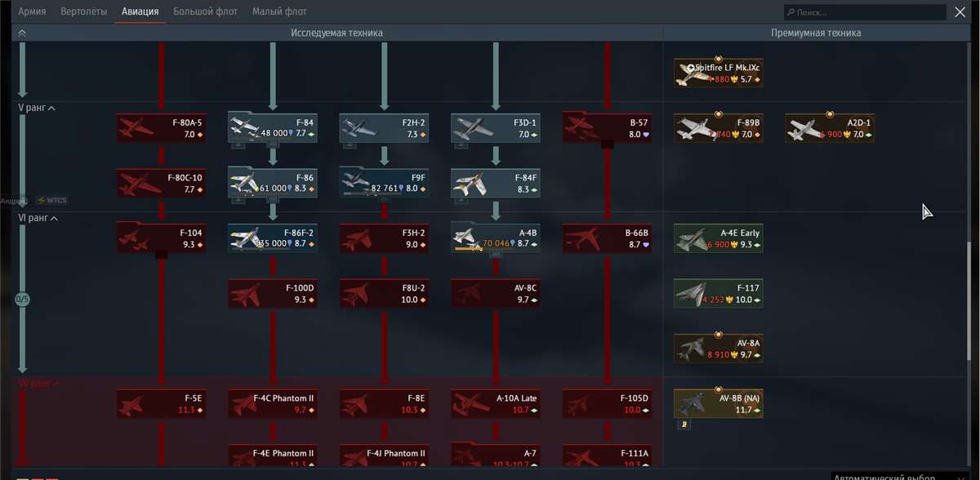The width and height of the screenshot is (980, 480).
Task: Select the F-5E at rank VII
Action: coord(161,403)
